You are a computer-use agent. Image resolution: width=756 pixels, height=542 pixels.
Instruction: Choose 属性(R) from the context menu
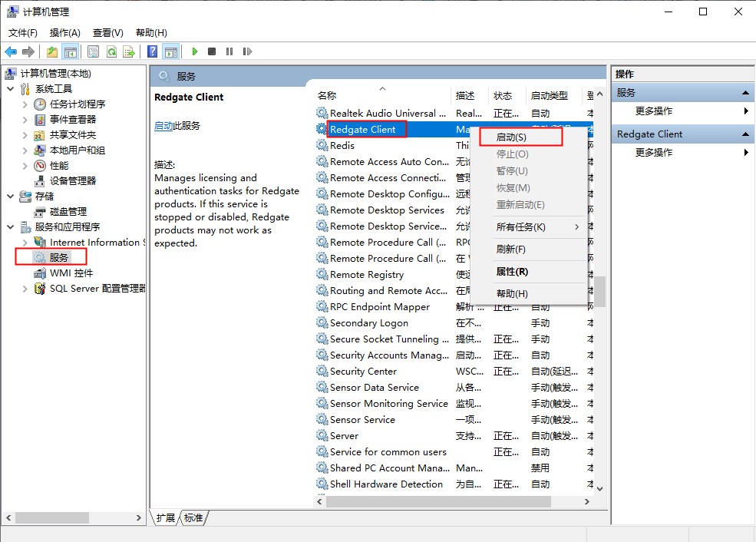(x=529, y=272)
